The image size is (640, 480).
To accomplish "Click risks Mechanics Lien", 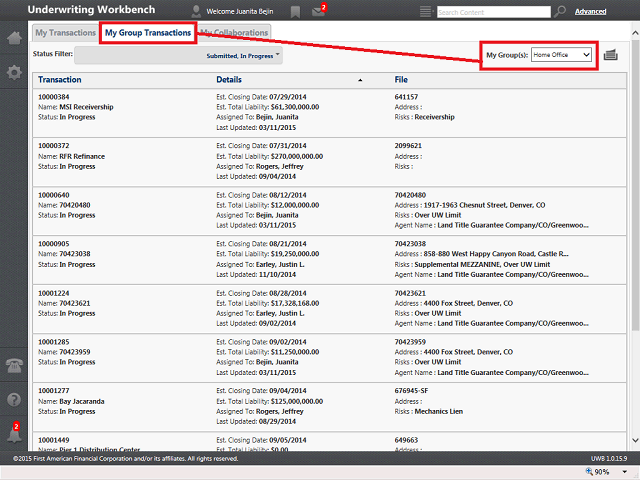I will pos(439,411).
